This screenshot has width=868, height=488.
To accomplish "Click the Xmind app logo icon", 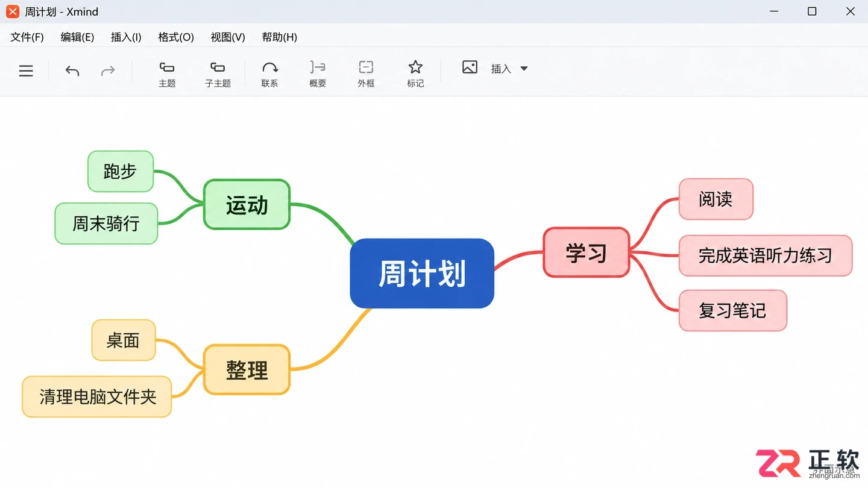I will tap(13, 11).
